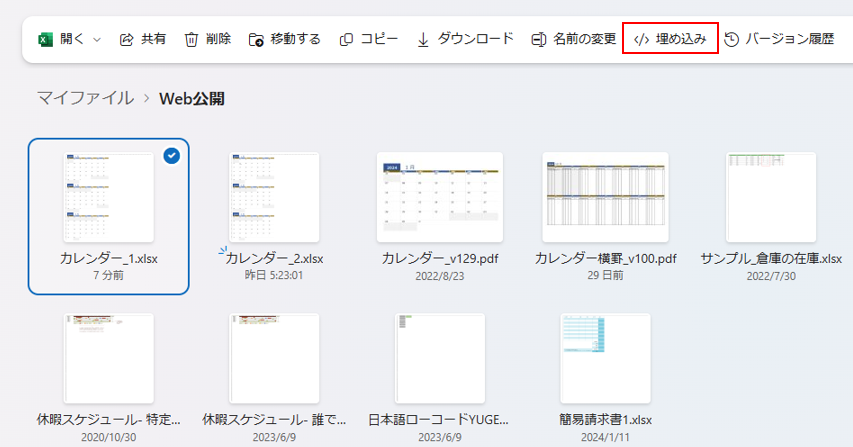Click the file name カレンダー_2.xlsx
853x447 pixels.
tap(274, 259)
